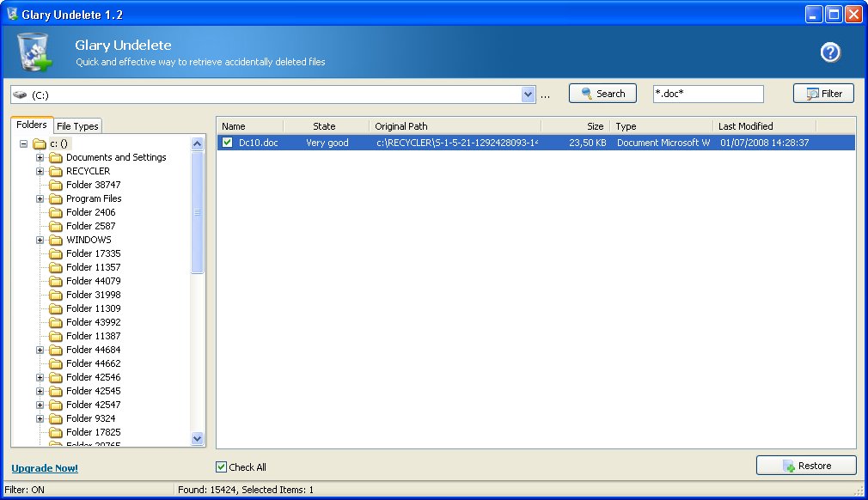Click the Filter button
Viewport: 868px width, 500px height.
click(823, 94)
